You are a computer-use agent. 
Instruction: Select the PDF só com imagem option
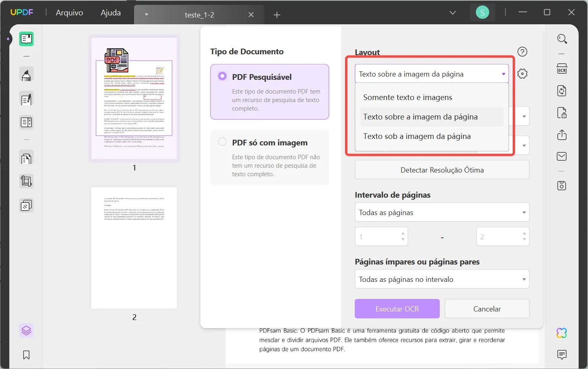click(222, 141)
